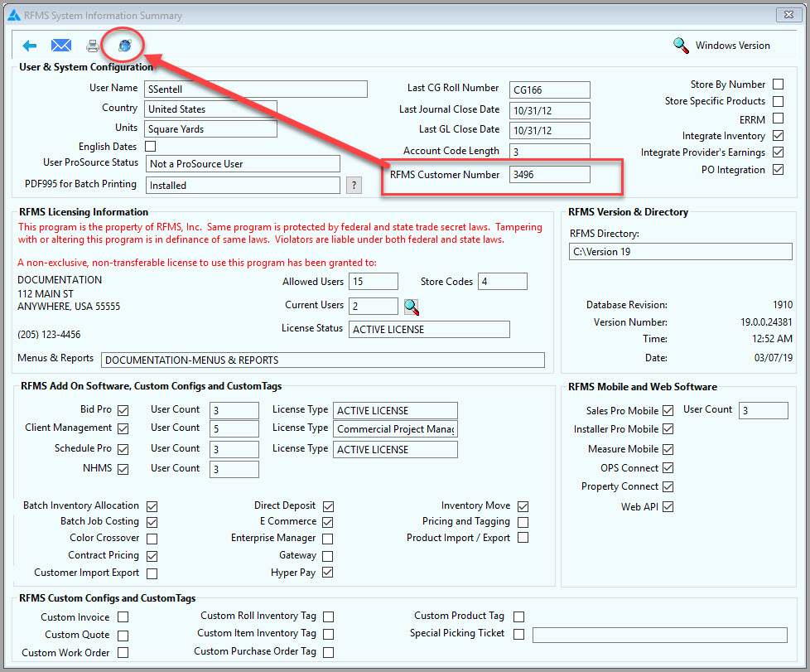Toggle the NHMS checkbox
Viewport: 810px width, 672px height.
[123, 469]
